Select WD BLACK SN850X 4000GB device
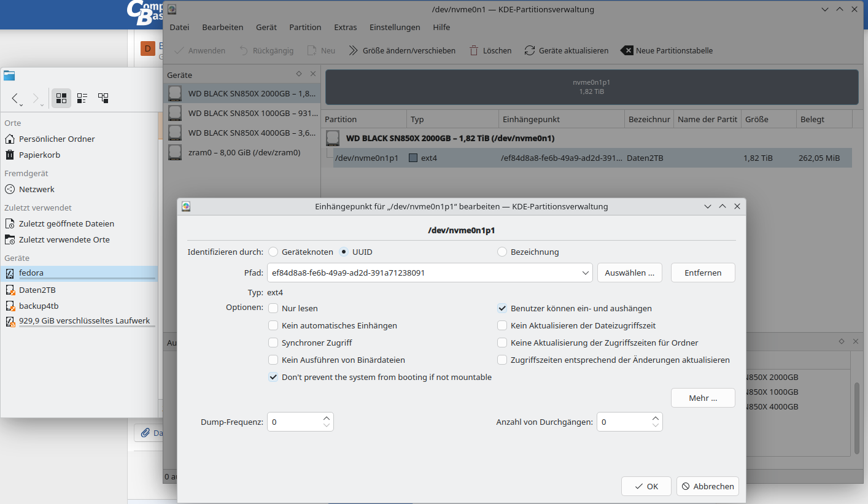This screenshot has width=868, height=504. coord(242,132)
